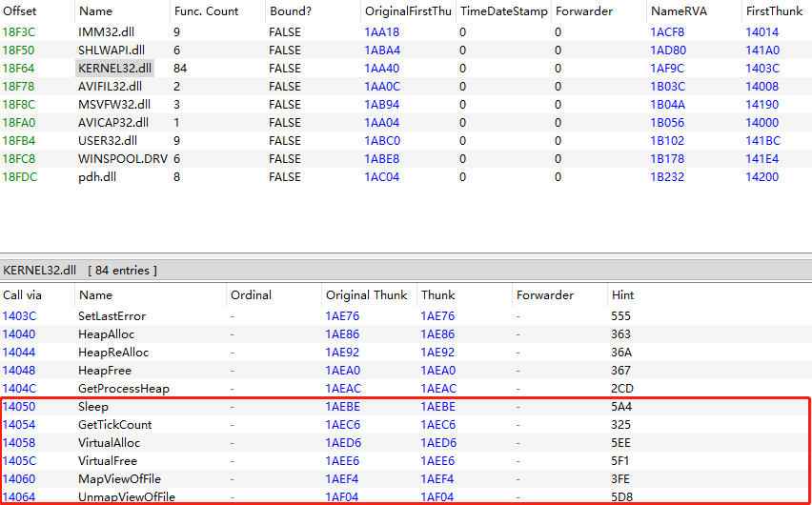Select the HeapAlloc function entry

[x=406, y=334]
